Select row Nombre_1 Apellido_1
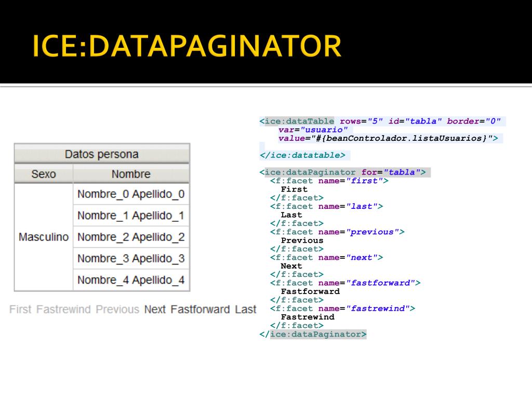The image size is (532, 399). tap(131, 216)
